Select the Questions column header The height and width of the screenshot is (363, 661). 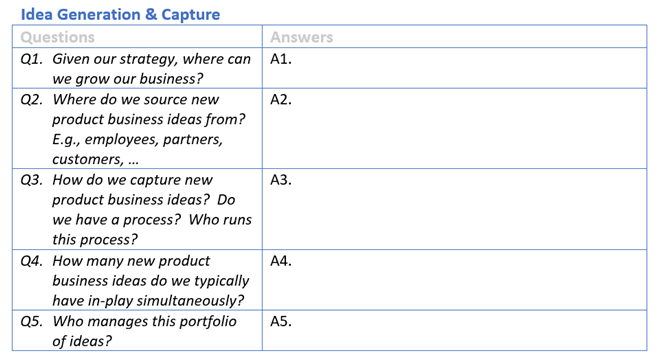(57, 37)
